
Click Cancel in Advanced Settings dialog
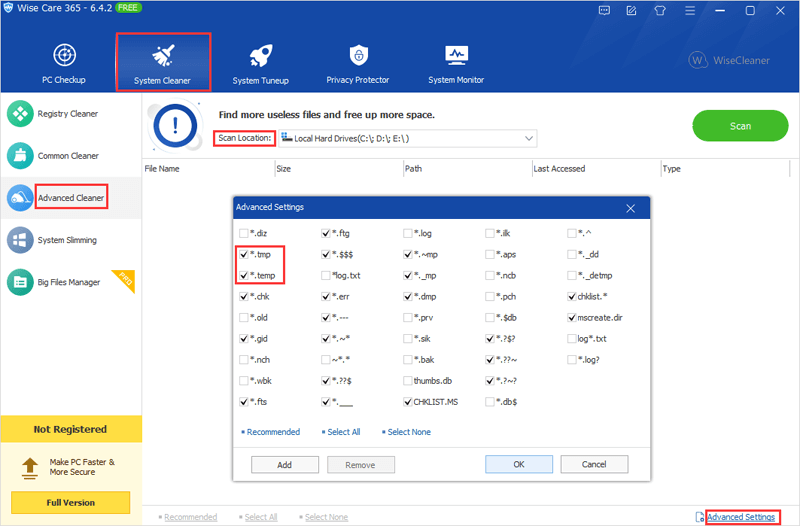click(x=594, y=464)
